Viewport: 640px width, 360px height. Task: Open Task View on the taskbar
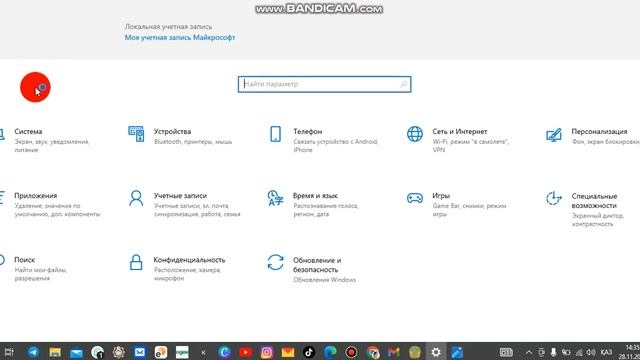pos(9,352)
